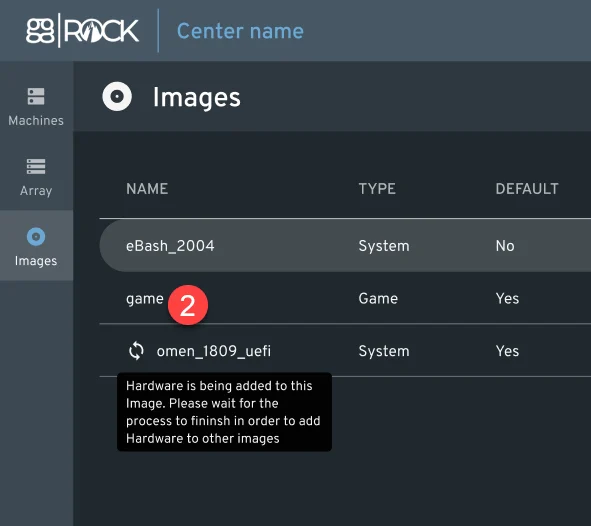Screen dimensions: 591x526
Task: Sort the table by DEFAULT column
Action: tap(527, 189)
